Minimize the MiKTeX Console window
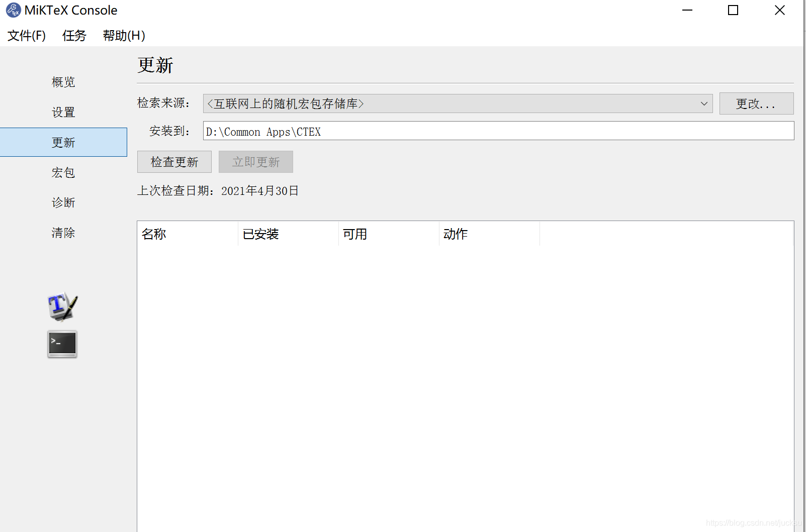The width and height of the screenshot is (806, 532). [687, 10]
